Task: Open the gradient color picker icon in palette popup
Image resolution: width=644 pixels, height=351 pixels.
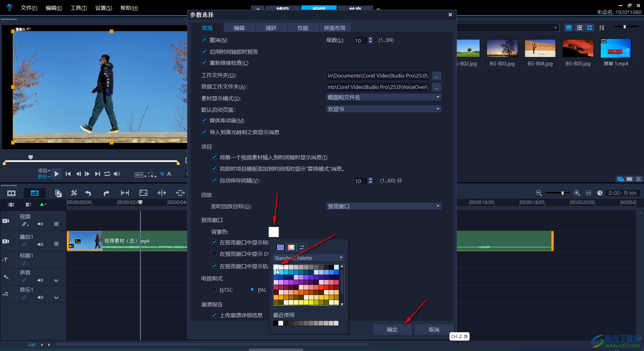Action: coord(291,247)
